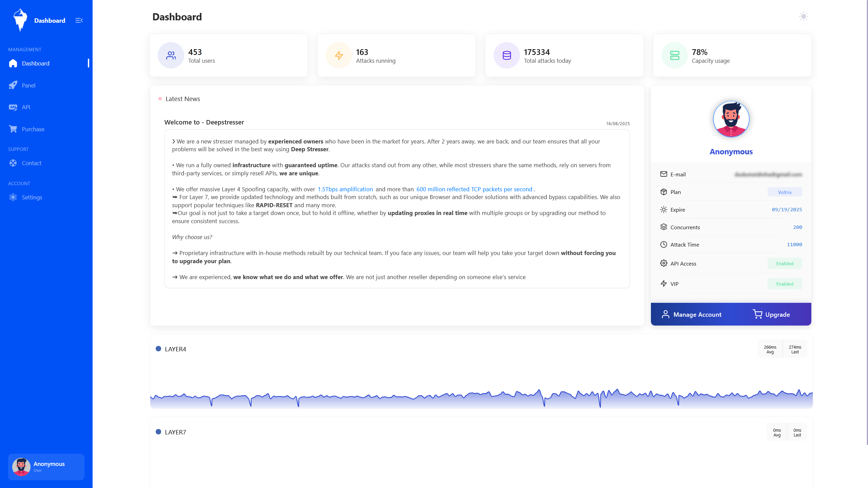Click the VIP Enabled badge
The width and height of the screenshot is (868, 488).
click(x=785, y=284)
